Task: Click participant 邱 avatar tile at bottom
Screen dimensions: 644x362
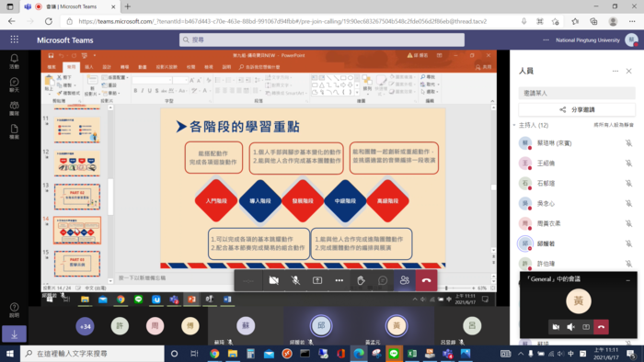Action: [321, 326]
